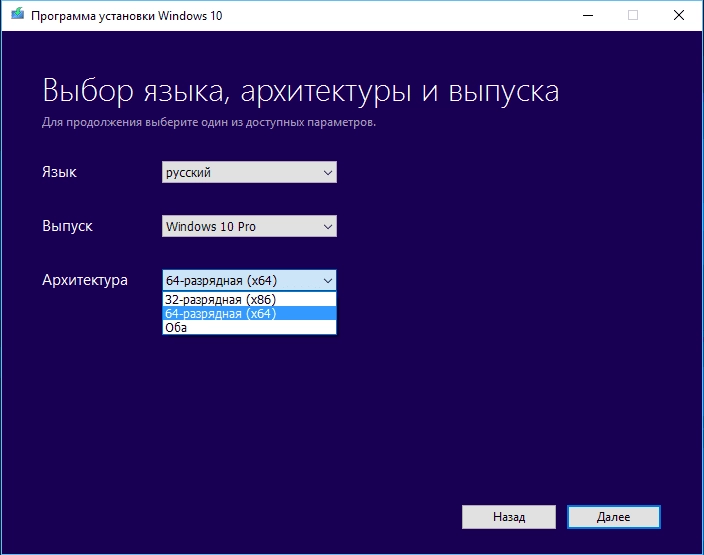The image size is (704, 555).
Task: Select 32-разрядная (x86) from the list
Action: click(x=249, y=300)
